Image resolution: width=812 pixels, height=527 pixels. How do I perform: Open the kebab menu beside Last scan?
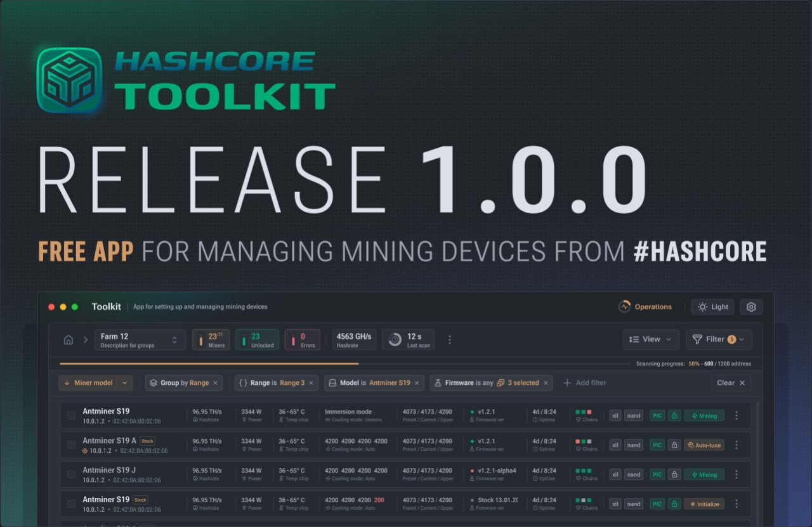tap(450, 340)
